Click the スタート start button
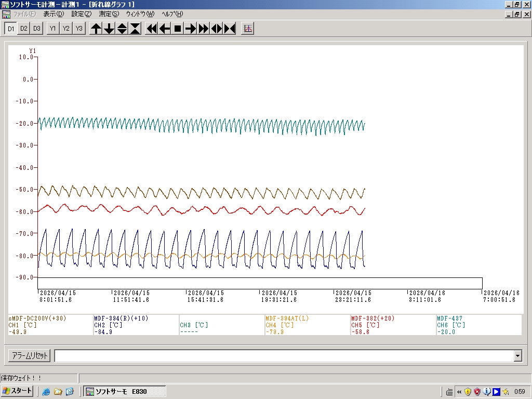 (17, 391)
